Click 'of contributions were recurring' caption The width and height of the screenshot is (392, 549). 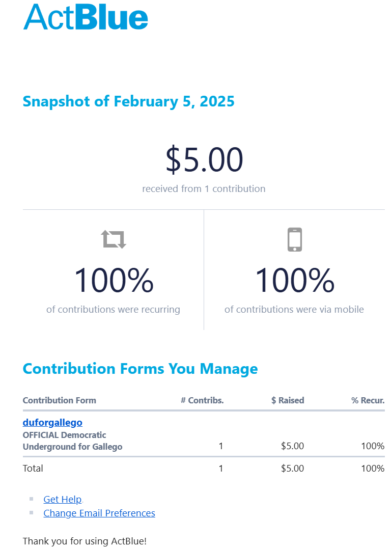tap(113, 309)
